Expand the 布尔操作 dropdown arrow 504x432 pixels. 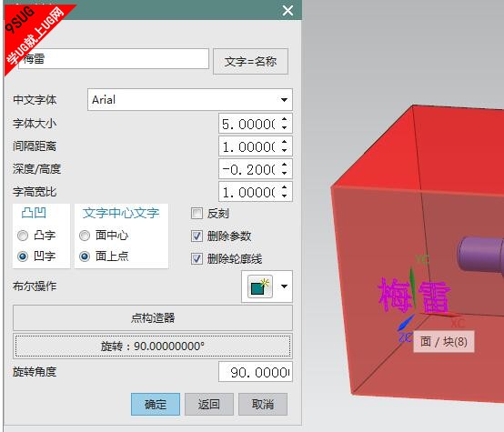tap(284, 286)
